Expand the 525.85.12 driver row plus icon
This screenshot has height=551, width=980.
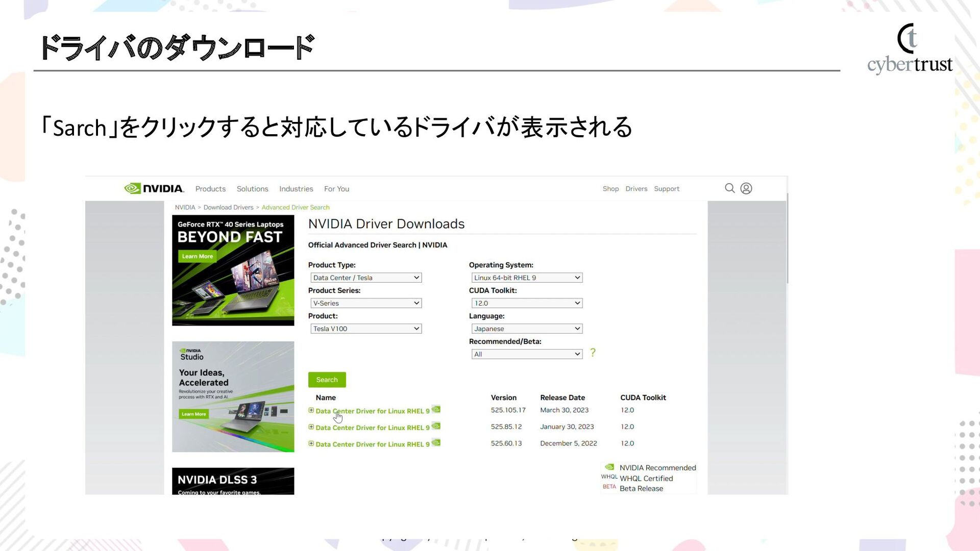tap(311, 427)
